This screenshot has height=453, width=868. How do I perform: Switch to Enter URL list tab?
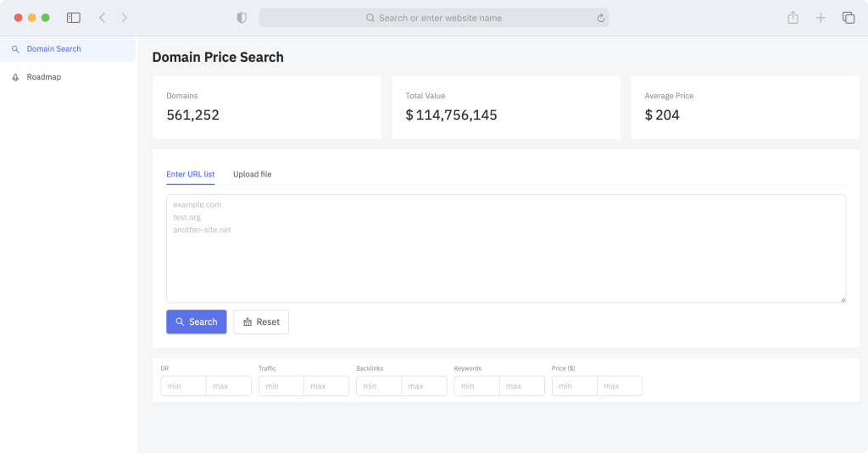191,174
